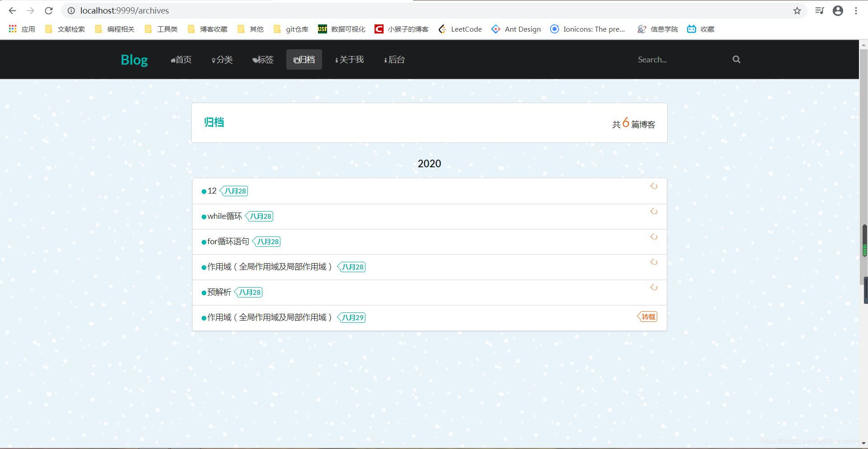Open the LeetCode bookmark
868x449 pixels.
(460, 29)
